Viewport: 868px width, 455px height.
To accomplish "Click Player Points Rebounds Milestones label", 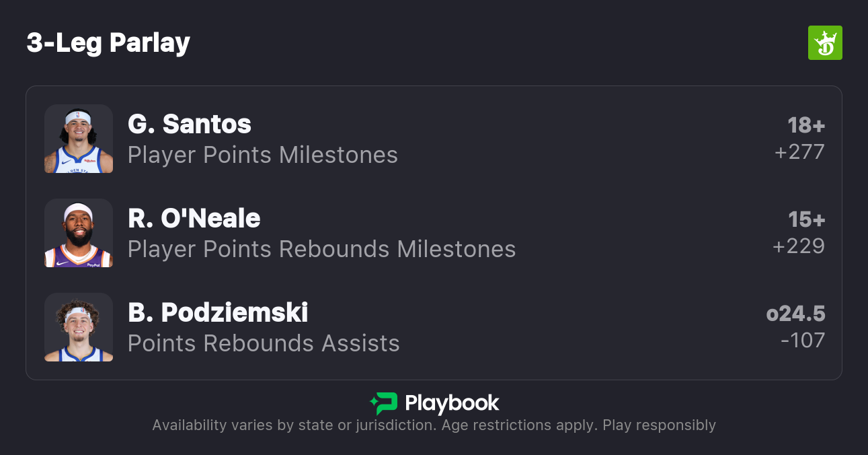I will [x=321, y=250].
